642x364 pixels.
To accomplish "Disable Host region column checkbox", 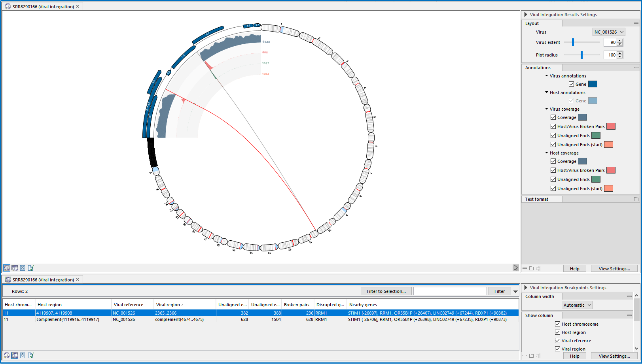I will click(557, 332).
